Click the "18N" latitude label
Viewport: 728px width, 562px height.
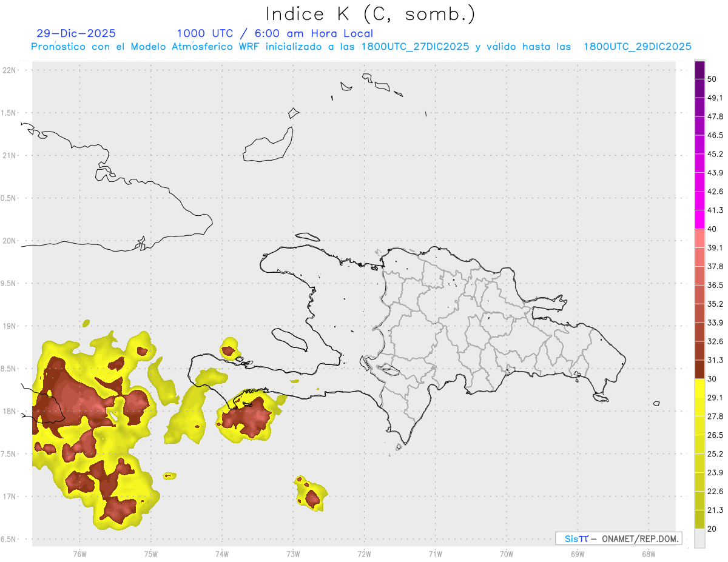point(9,412)
